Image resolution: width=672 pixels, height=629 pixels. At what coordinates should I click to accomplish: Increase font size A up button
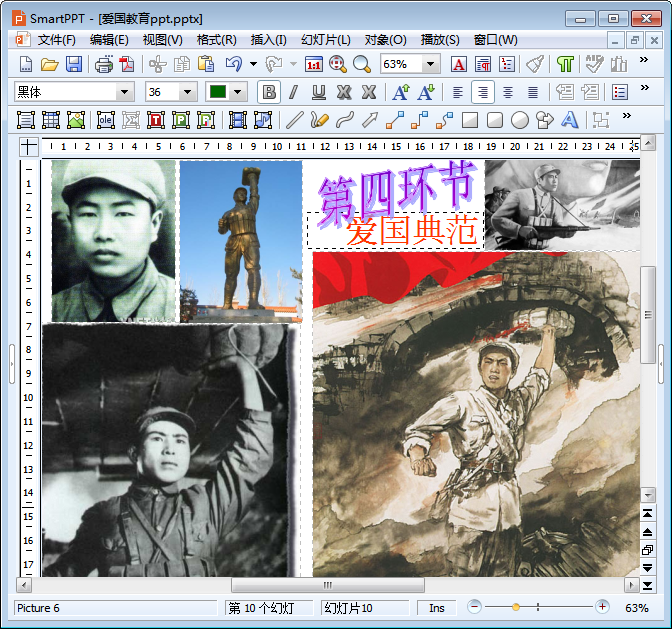401,92
